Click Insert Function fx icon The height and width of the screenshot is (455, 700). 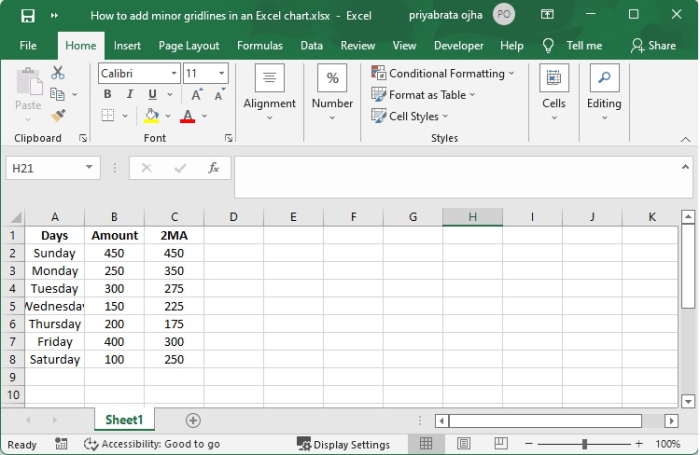pos(213,168)
